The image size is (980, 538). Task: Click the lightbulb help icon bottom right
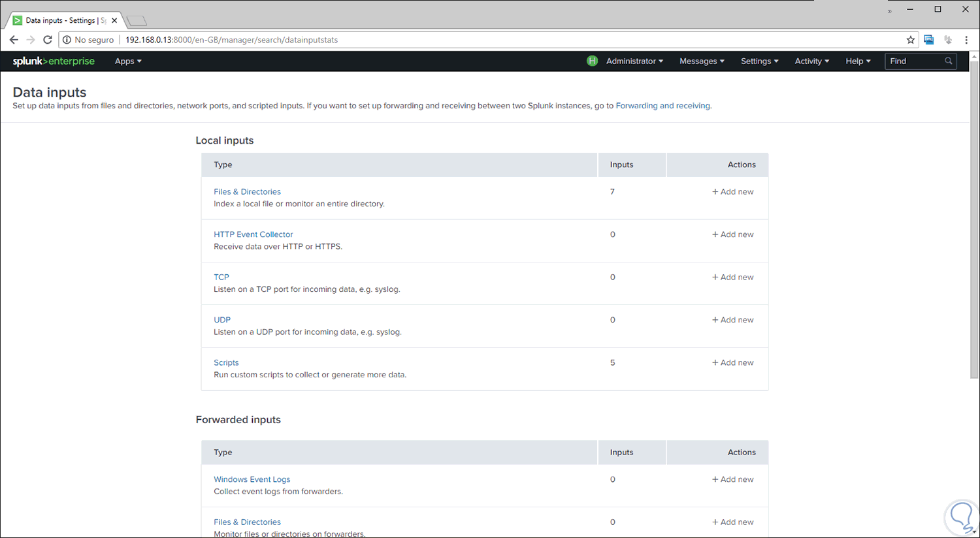[962, 517]
